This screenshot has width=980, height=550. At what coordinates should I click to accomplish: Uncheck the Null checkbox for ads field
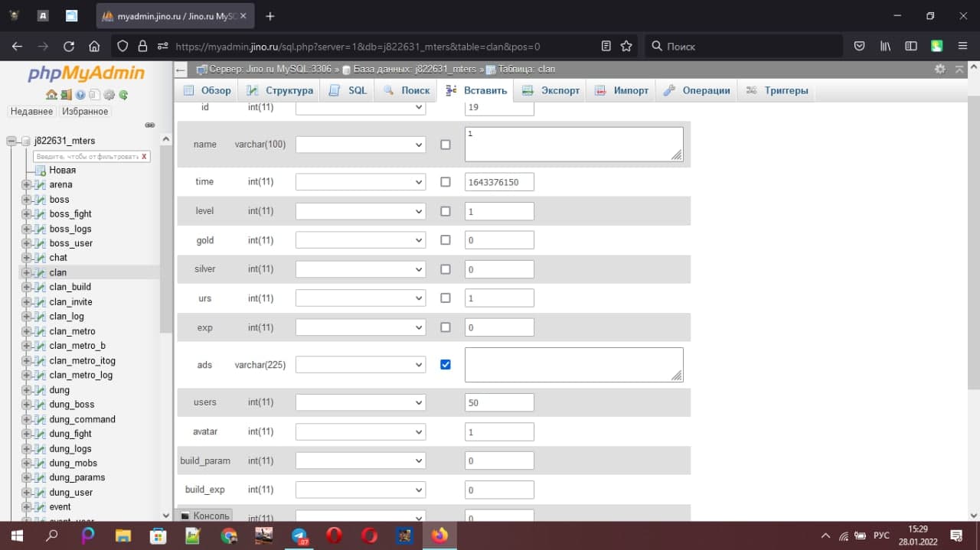click(x=446, y=365)
